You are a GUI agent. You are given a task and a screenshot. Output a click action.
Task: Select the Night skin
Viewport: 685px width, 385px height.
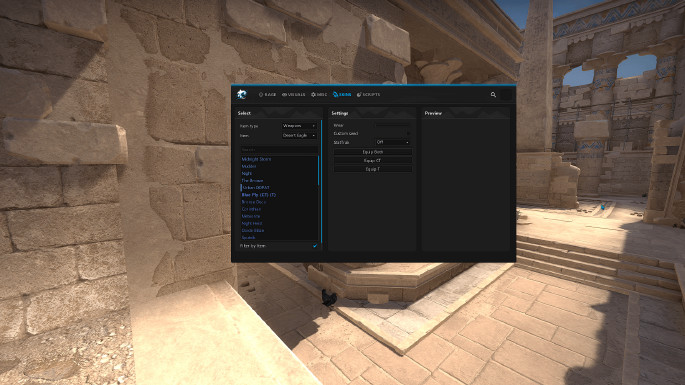click(247, 173)
